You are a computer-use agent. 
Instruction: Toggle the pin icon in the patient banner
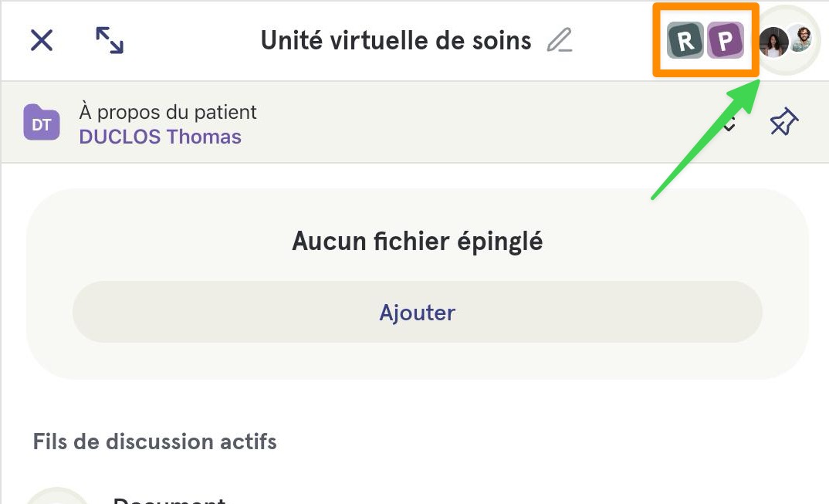pyautogui.click(x=783, y=122)
